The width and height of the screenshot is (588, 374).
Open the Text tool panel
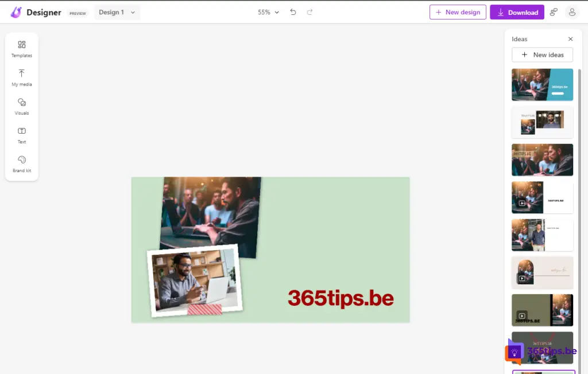(x=22, y=135)
